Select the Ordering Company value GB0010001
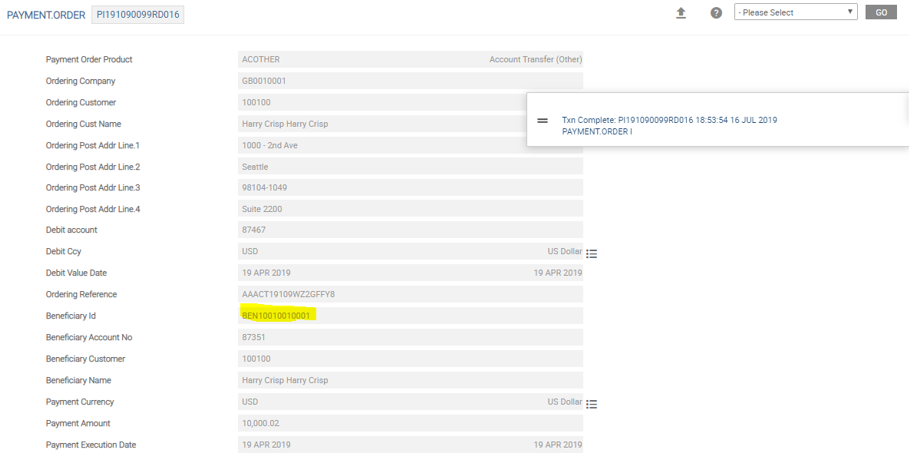Viewport: 909px width, 453px height. coord(410,81)
